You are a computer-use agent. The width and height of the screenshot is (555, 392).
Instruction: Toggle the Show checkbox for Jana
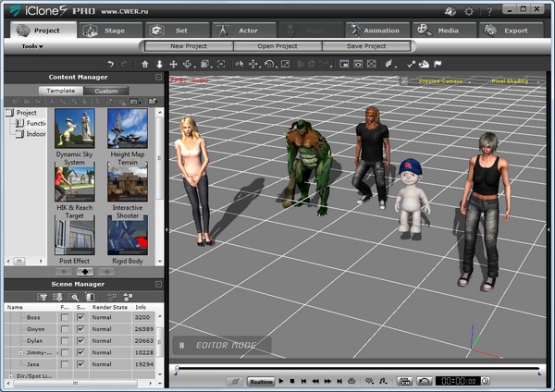pos(80,365)
